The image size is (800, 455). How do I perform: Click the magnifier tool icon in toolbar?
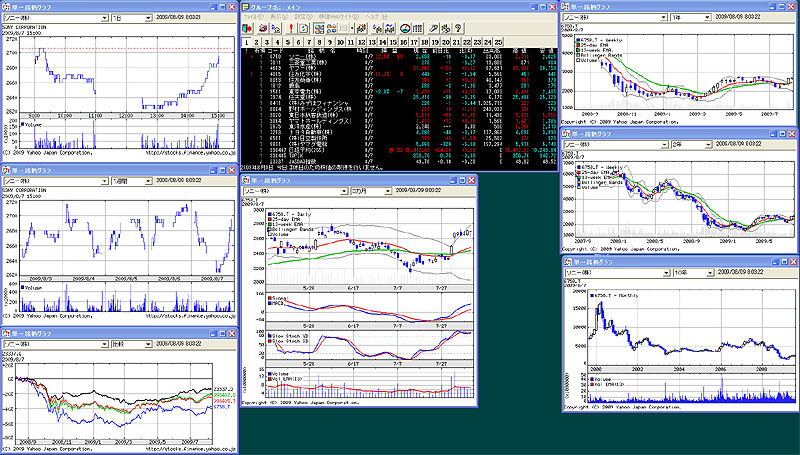(433, 28)
